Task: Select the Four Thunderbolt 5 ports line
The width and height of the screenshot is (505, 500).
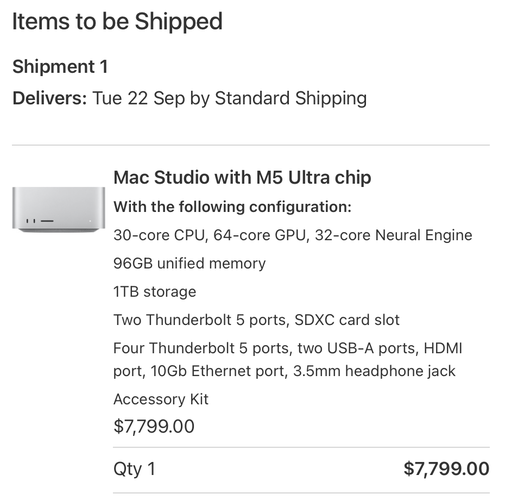Action: click(288, 348)
